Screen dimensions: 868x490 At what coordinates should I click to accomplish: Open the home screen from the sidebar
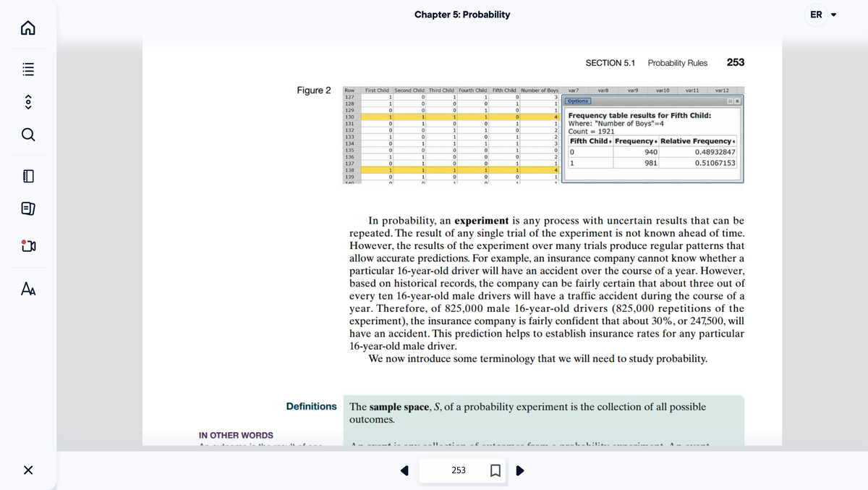click(27, 27)
